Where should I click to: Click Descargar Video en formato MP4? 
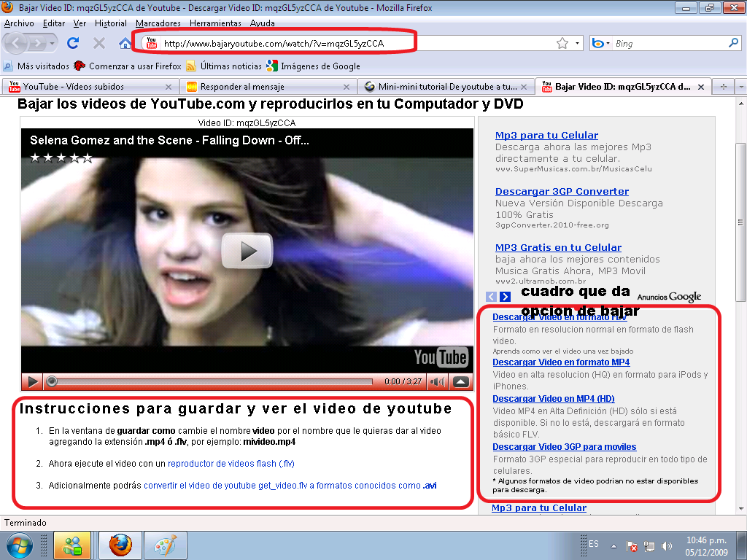point(561,362)
